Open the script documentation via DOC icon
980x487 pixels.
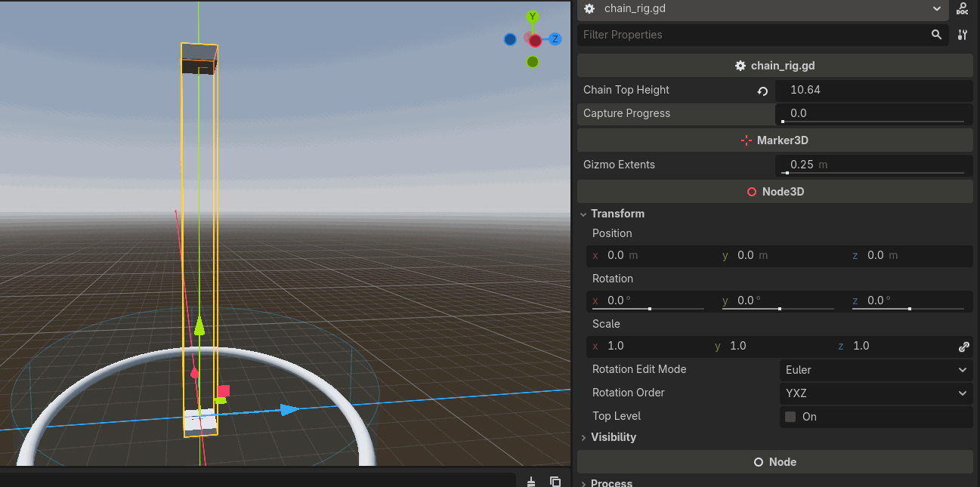click(x=962, y=9)
